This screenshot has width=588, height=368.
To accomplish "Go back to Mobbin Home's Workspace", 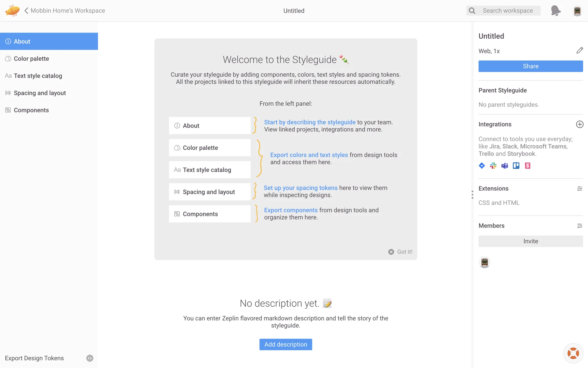I will [65, 11].
